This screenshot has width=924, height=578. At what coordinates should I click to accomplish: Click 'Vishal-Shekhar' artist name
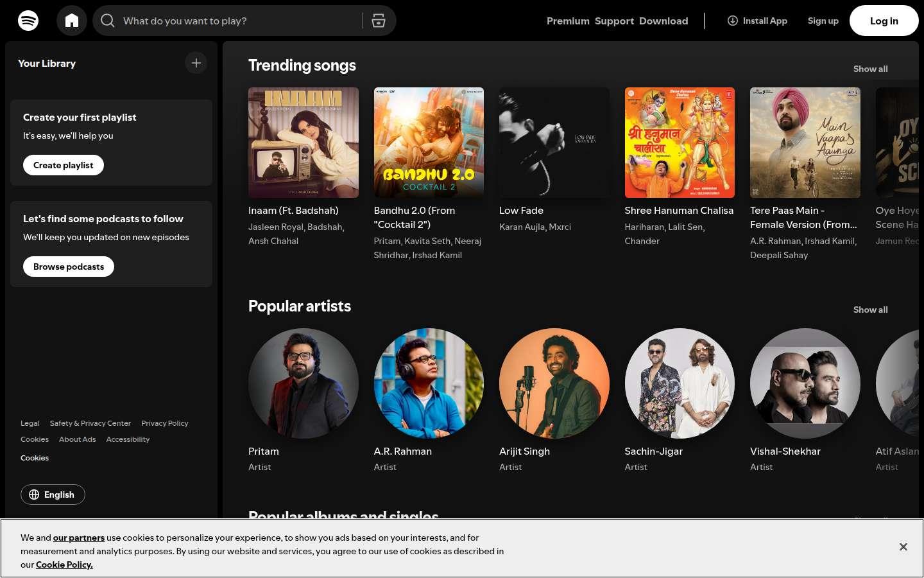(785, 451)
